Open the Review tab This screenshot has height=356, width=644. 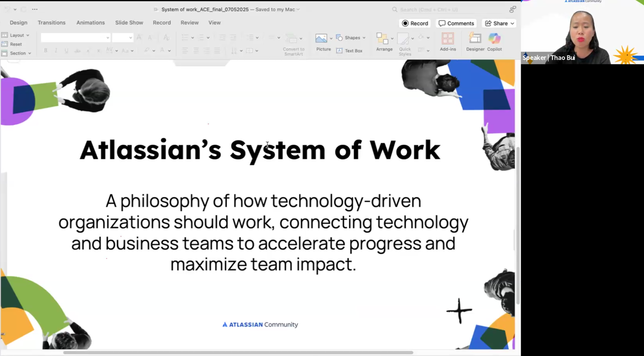tap(190, 23)
